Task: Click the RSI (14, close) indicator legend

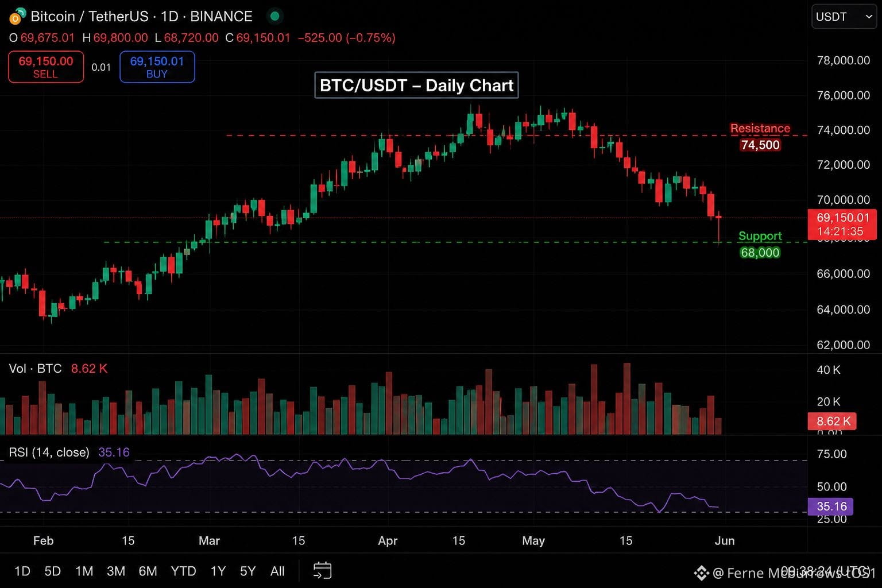Action: [x=49, y=452]
